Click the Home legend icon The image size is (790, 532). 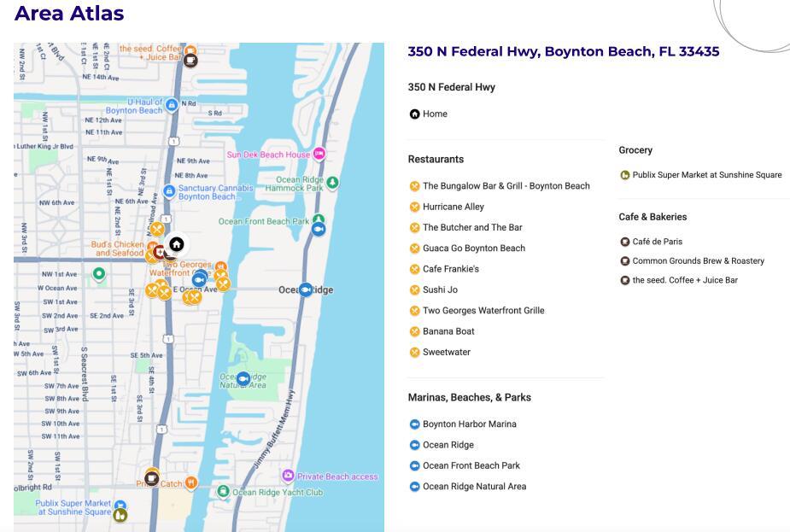point(414,114)
